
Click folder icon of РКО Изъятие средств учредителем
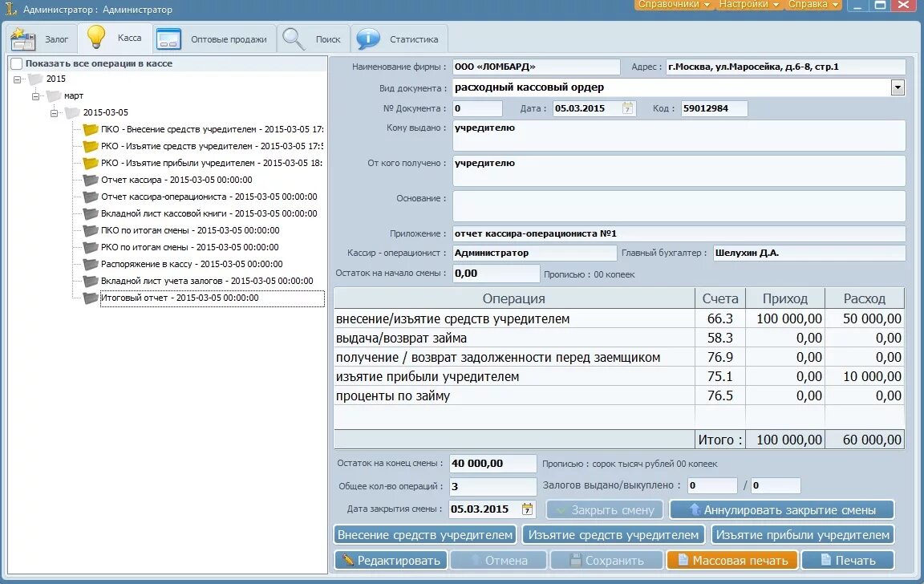click(90, 146)
